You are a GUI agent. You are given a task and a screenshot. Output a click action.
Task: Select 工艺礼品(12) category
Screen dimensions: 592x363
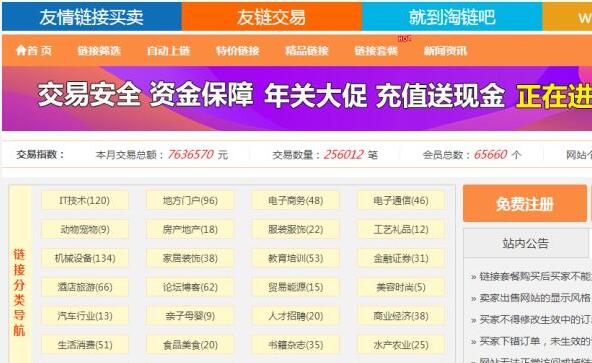click(x=401, y=229)
